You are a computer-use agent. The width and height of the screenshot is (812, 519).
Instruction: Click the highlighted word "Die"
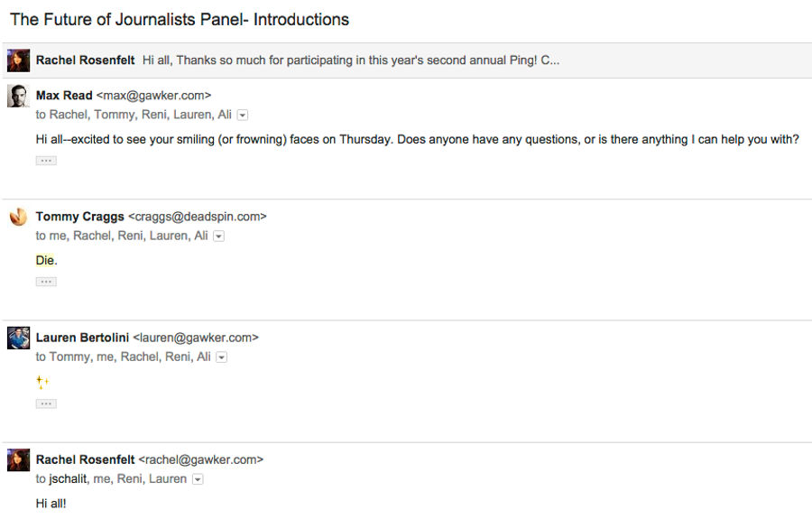pyautogui.click(x=44, y=260)
